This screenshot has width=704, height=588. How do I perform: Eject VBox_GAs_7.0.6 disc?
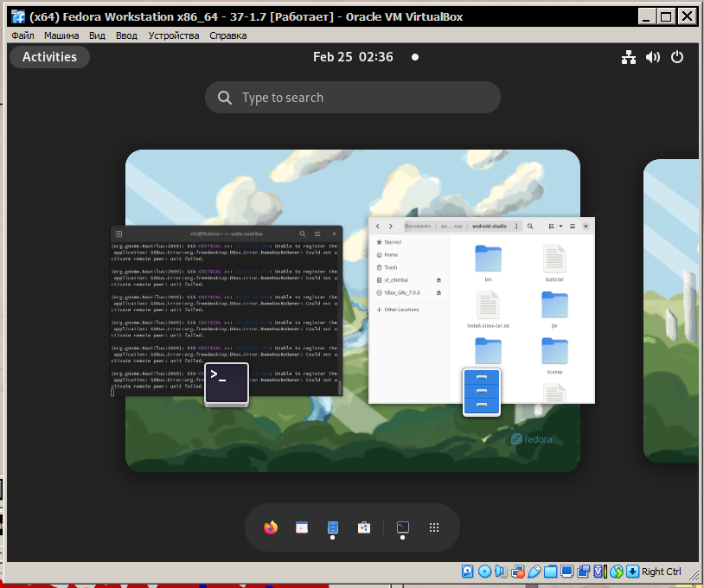438,292
